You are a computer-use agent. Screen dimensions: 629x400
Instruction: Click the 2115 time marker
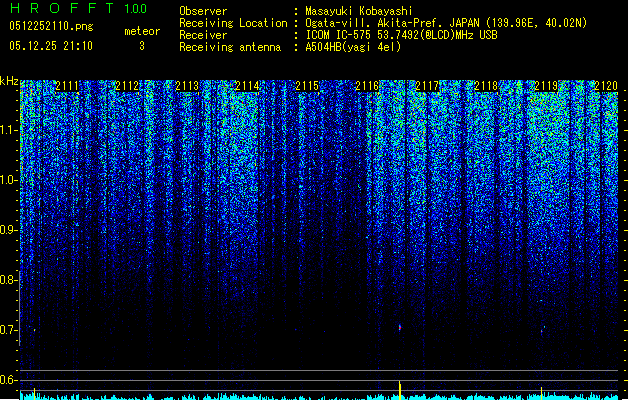(x=307, y=86)
